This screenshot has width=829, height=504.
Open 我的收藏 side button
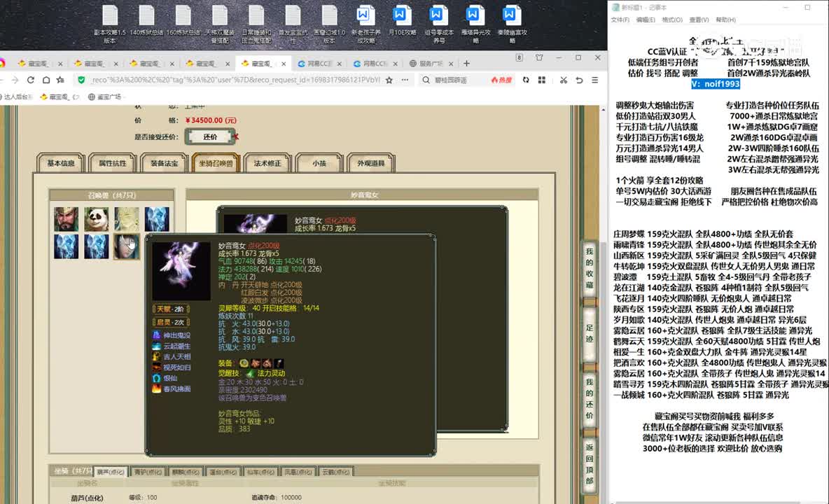pyautogui.click(x=590, y=268)
